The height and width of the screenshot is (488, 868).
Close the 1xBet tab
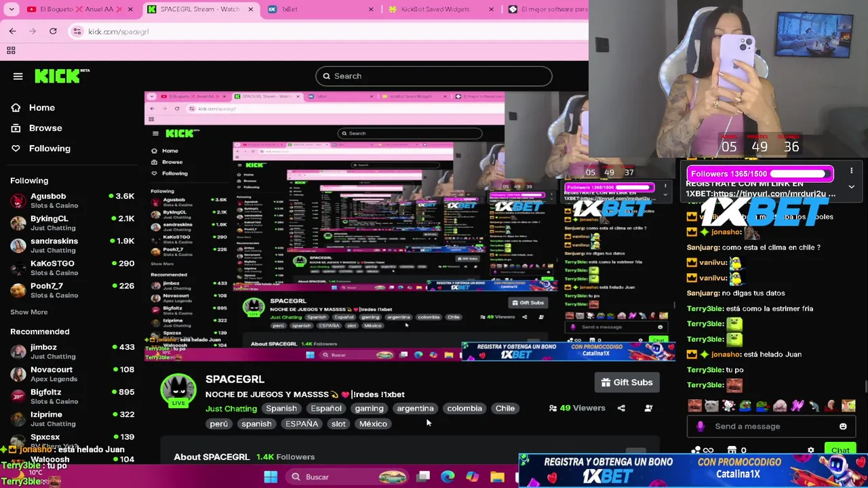tap(371, 9)
